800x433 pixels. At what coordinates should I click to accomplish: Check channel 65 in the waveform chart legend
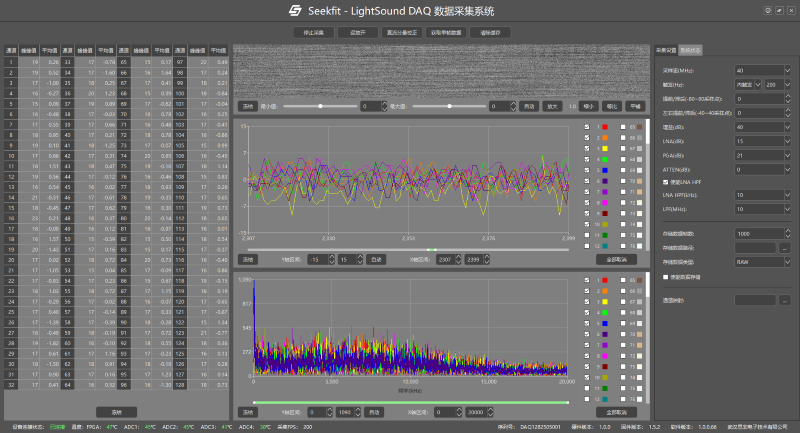(x=623, y=127)
